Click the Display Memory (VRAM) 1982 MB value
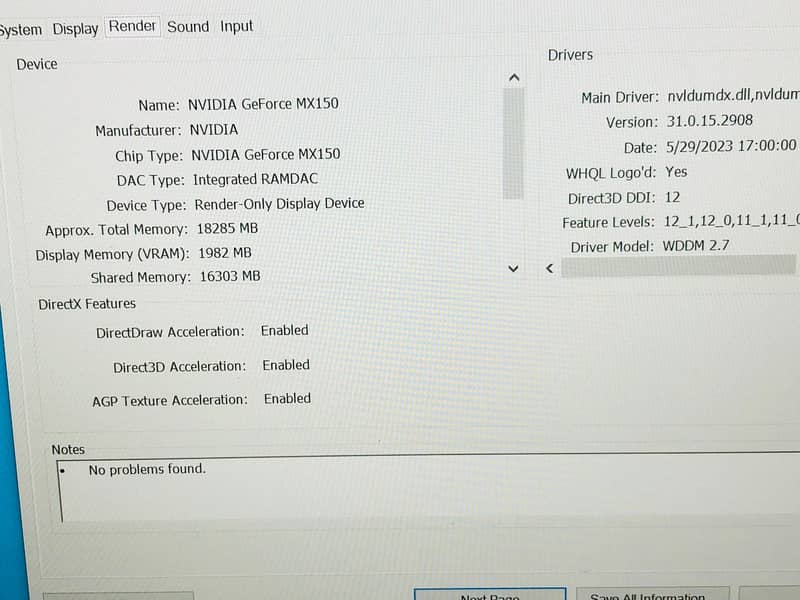The image size is (800, 600). (x=225, y=253)
